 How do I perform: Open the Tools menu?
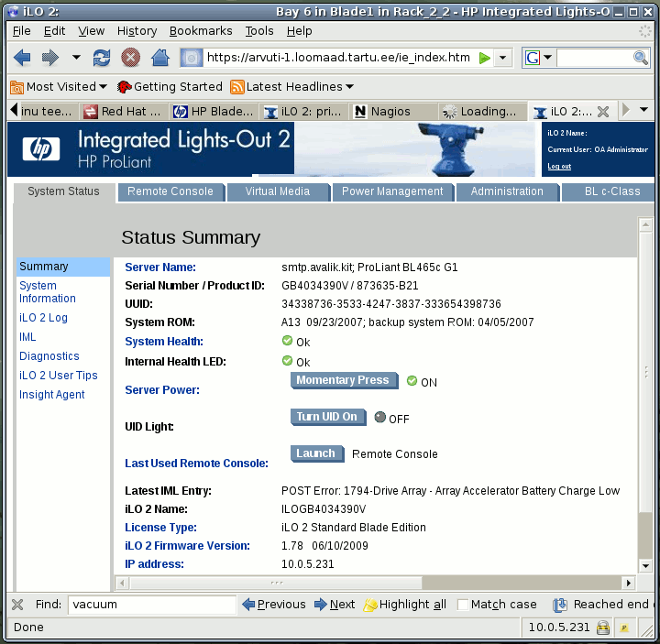pos(259,31)
